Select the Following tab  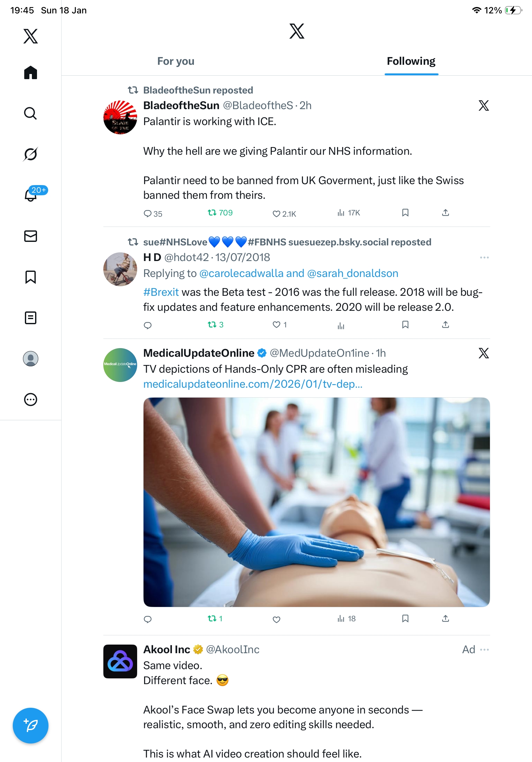pos(411,61)
